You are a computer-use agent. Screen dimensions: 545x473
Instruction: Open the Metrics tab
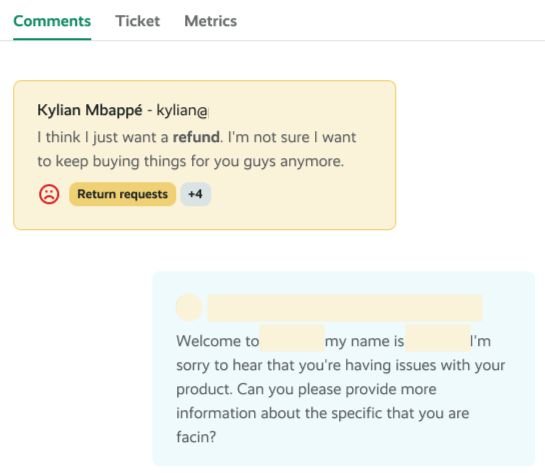pos(211,21)
